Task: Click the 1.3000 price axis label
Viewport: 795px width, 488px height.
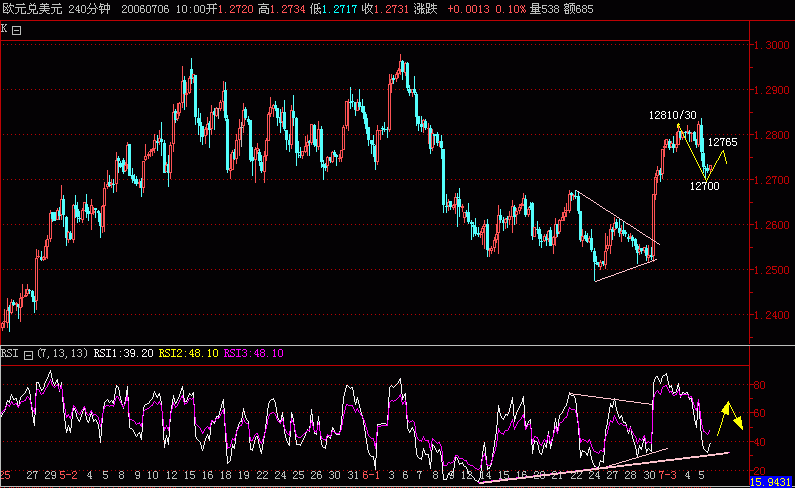Action: click(x=772, y=45)
